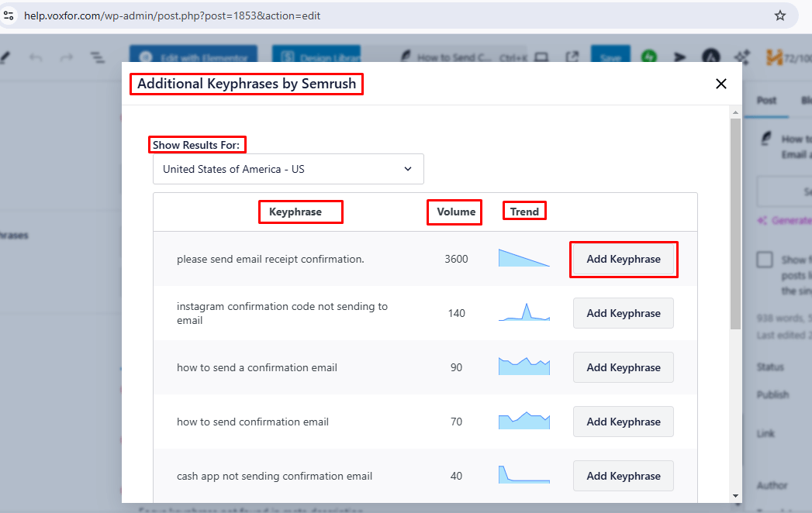Toggle the checkbox in the right sidebar
812x513 pixels.
pos(765,260)
